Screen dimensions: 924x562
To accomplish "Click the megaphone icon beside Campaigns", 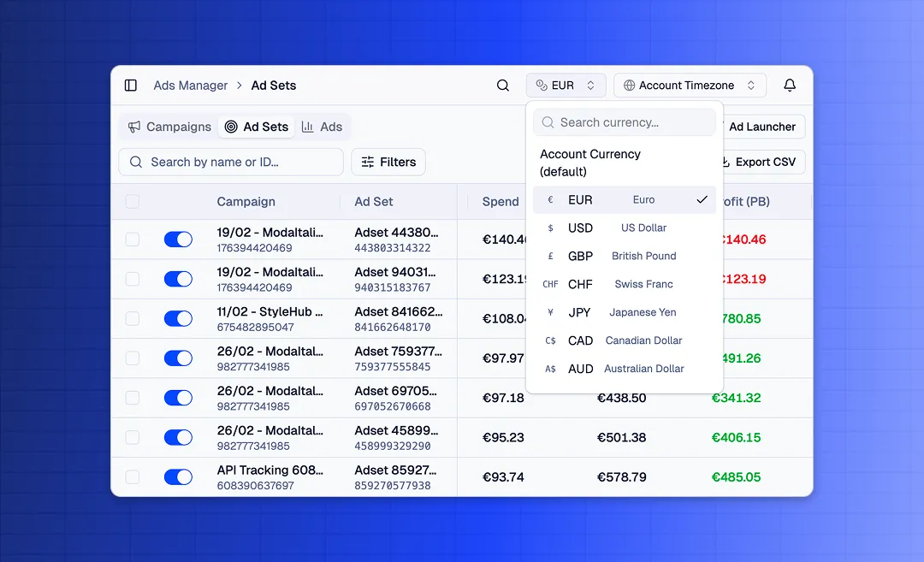I will (x=133, y=127).
